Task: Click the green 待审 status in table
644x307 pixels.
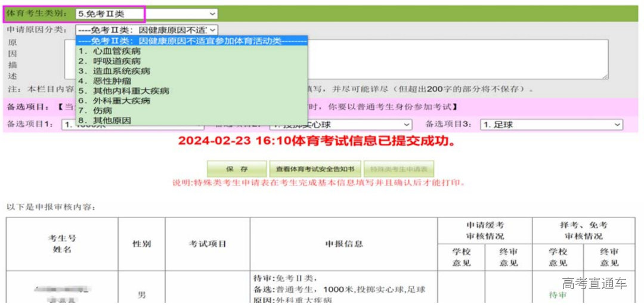Action: [x=558, y=294]
